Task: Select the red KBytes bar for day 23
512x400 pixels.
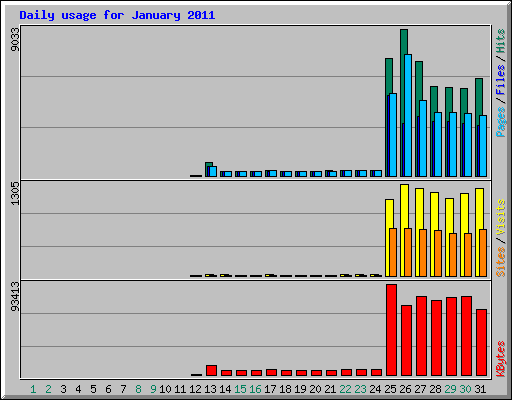Action: tap(361, 373)
